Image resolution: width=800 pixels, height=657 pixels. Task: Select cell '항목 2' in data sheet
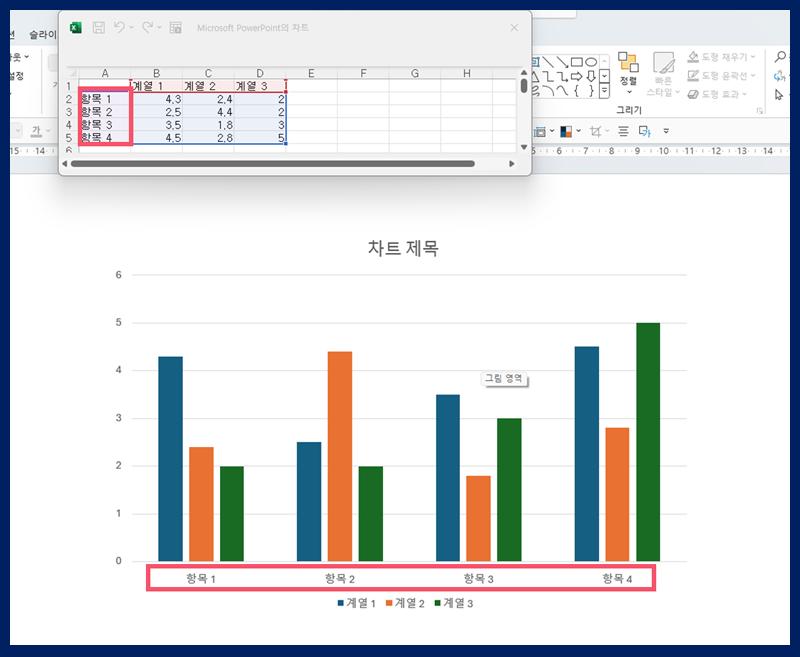pyautogui.click(x=105, y=112)
